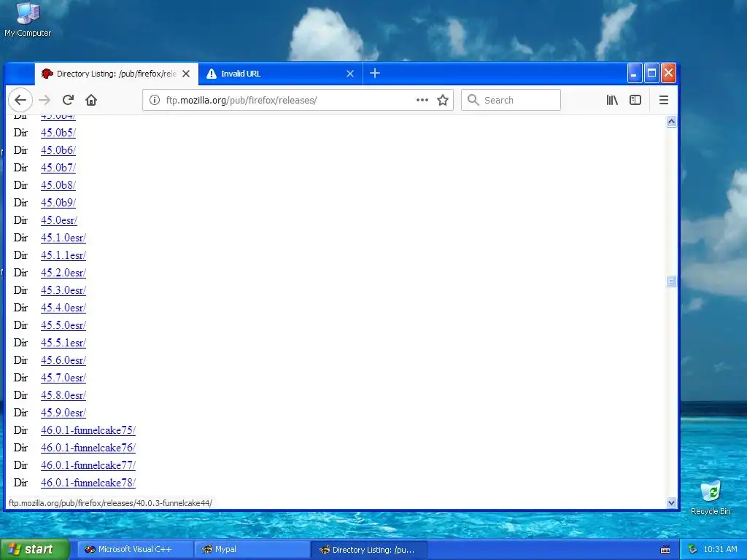Screen dimensions: 747x560
Task: Open 46.0.1-funnelcake75/ directory
Action: pos(88,430)
